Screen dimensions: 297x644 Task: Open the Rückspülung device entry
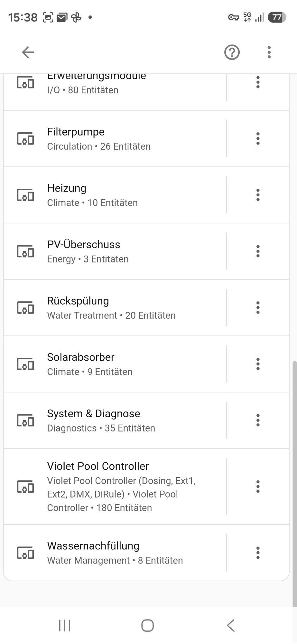point(115,308)
